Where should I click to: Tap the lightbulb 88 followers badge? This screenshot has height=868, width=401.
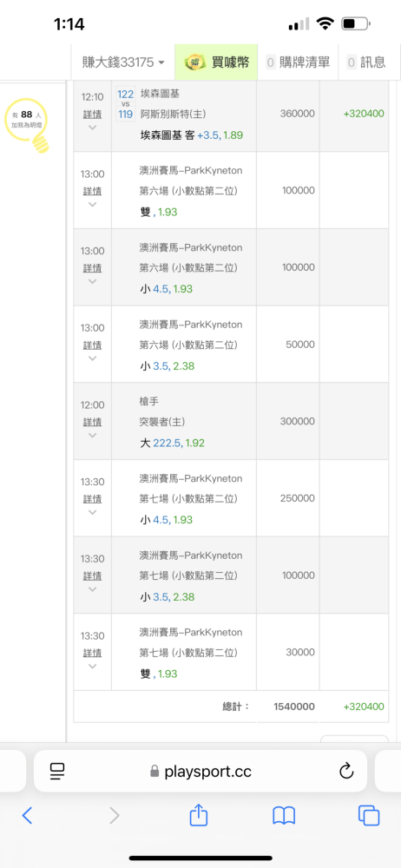click(x=27, y=124)
